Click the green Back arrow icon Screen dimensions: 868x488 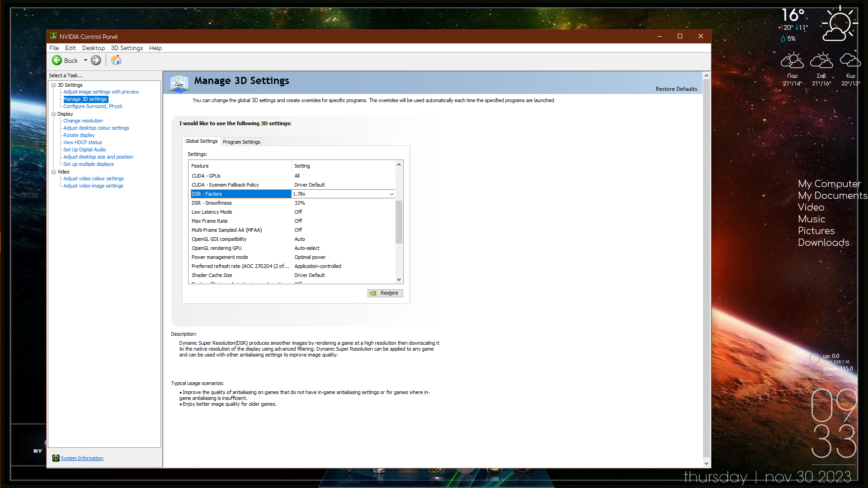point(57,60)
